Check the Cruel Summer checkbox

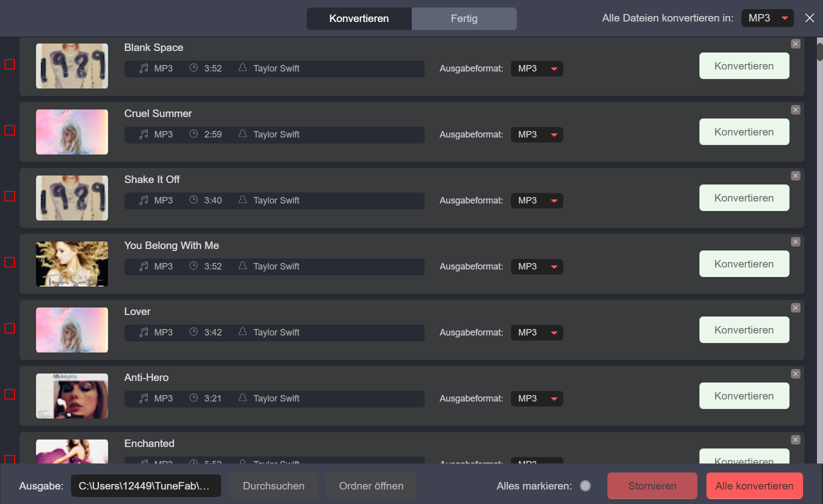pos(10,130)
